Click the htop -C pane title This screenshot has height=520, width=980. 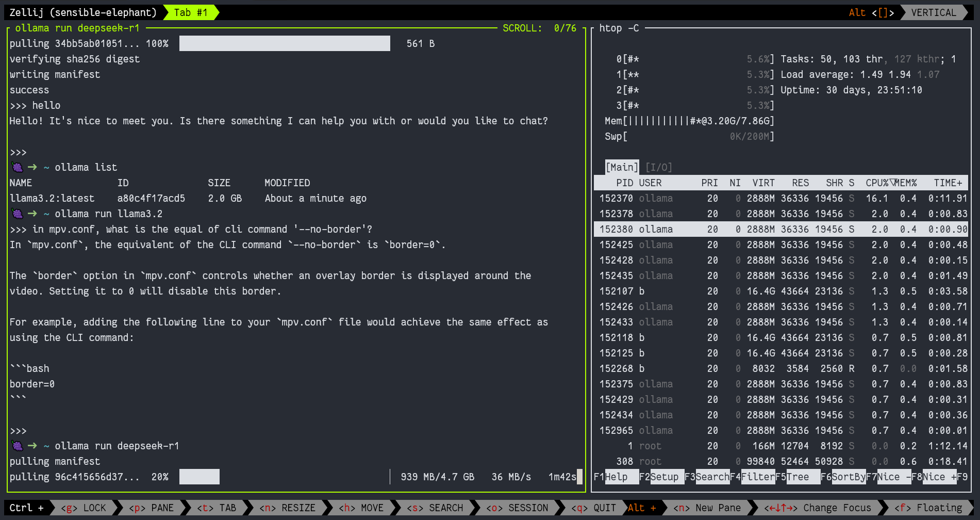coord(619,28)
